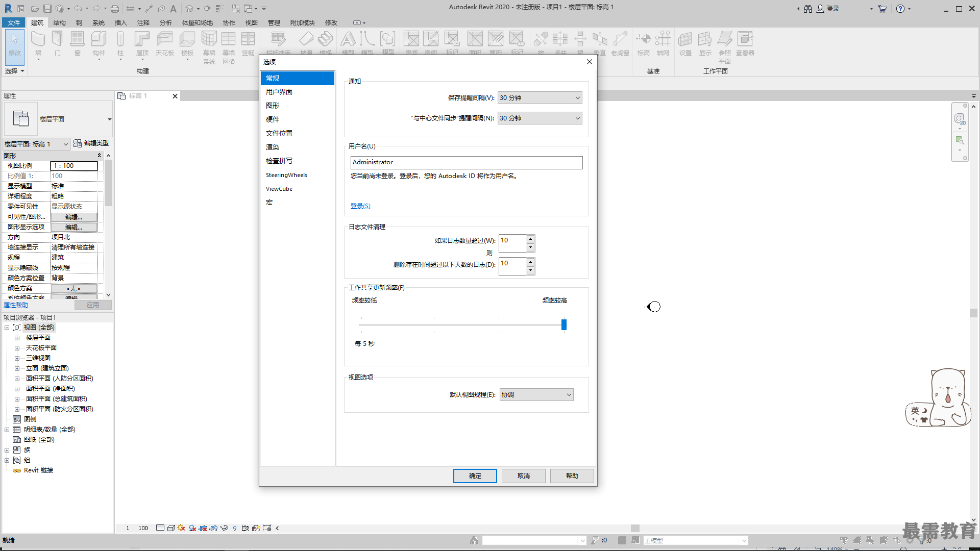Open the 文件 menu tab
Viewport: 980px width, 551px height.
coord(14,22)
